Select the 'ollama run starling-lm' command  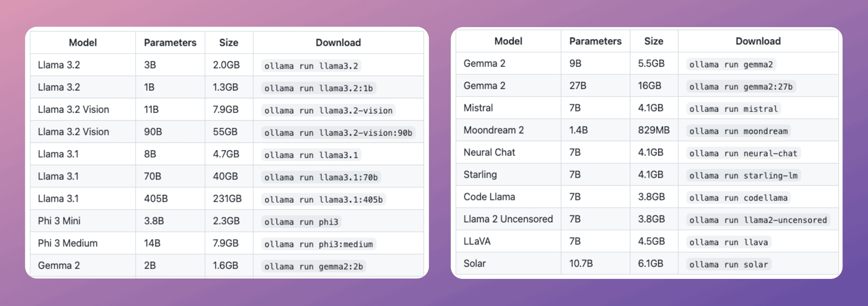pyautogui.click(x=743, y=176)
